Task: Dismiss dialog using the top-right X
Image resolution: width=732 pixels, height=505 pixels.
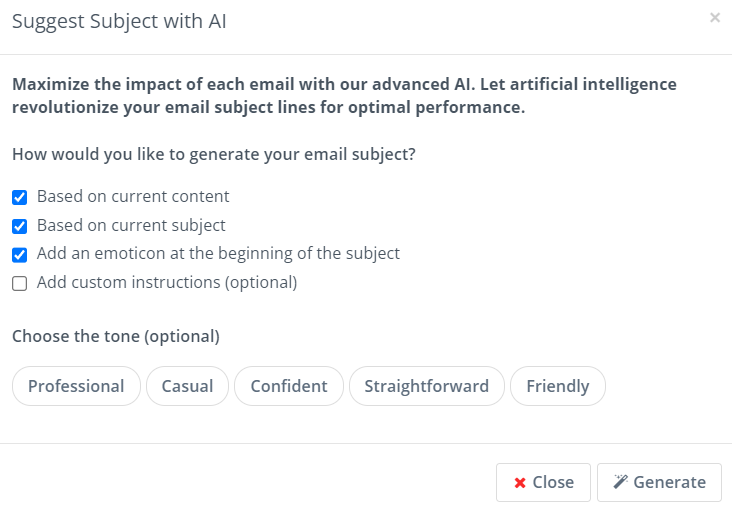Action: tap(715, 18)
